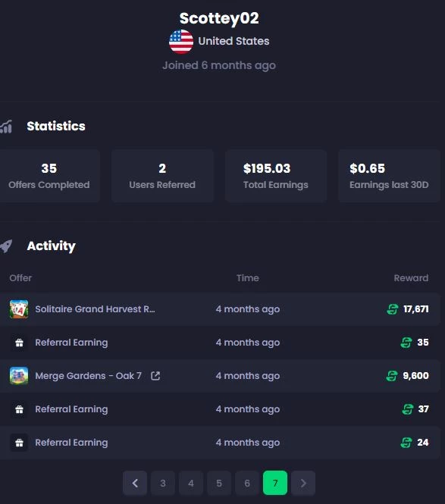
Task: Click the Offer column header
Action: (20, 278)
